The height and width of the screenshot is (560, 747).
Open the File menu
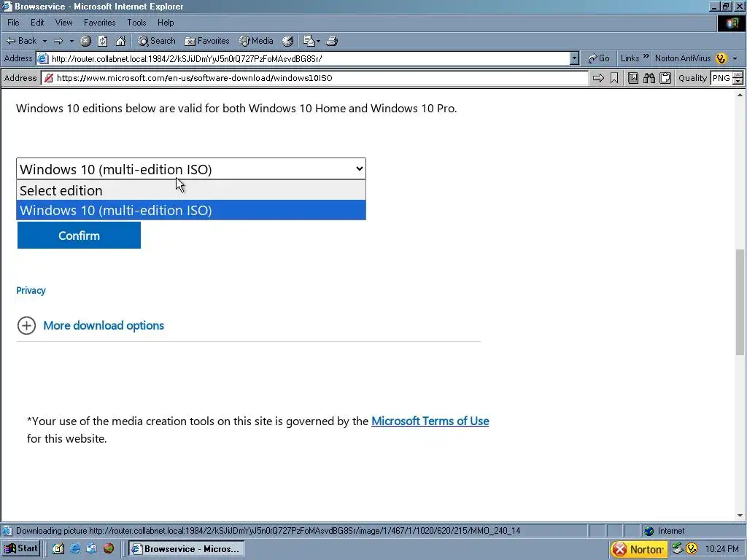[13, 23]
